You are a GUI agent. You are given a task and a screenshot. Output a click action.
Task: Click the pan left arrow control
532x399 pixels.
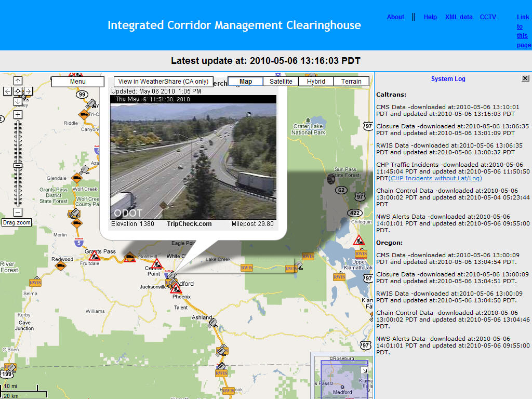pyautogui.click(x=8, y=91)
